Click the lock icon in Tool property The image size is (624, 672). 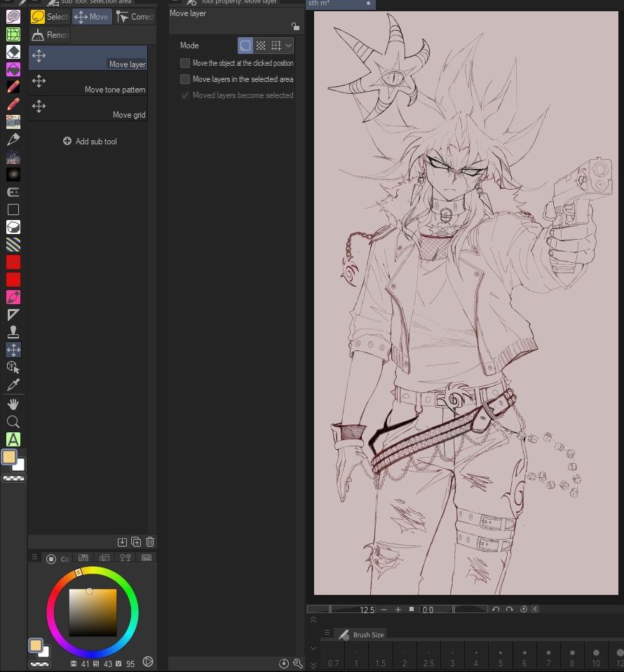295,27
